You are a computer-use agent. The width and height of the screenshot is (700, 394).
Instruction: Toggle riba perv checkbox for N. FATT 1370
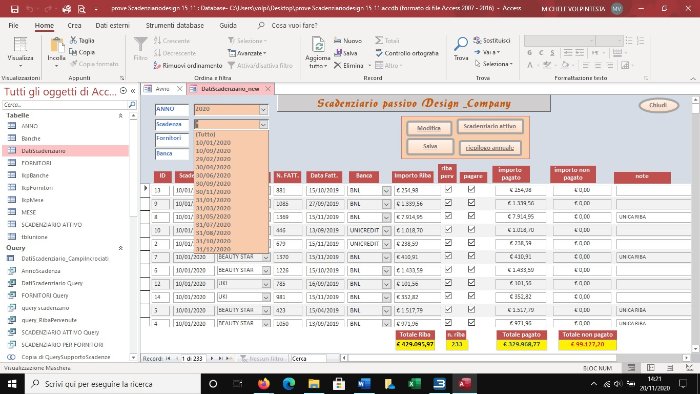click(448, 256)
